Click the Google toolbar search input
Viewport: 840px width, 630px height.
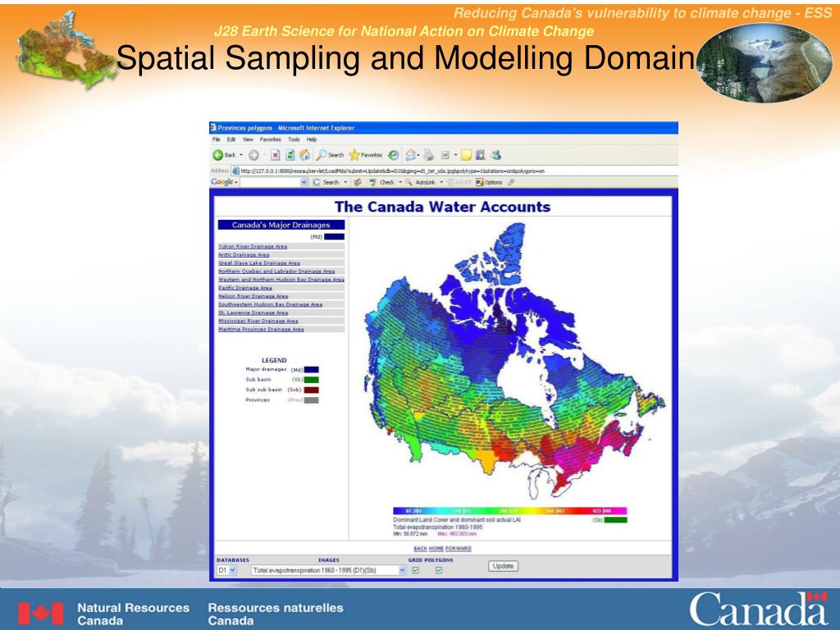point(270,182)
